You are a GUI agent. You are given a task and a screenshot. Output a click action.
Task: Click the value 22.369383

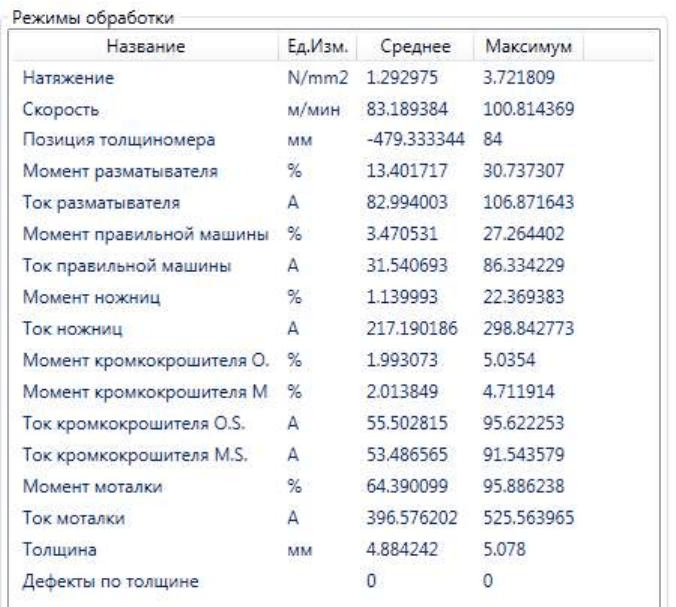click(523, 297)
